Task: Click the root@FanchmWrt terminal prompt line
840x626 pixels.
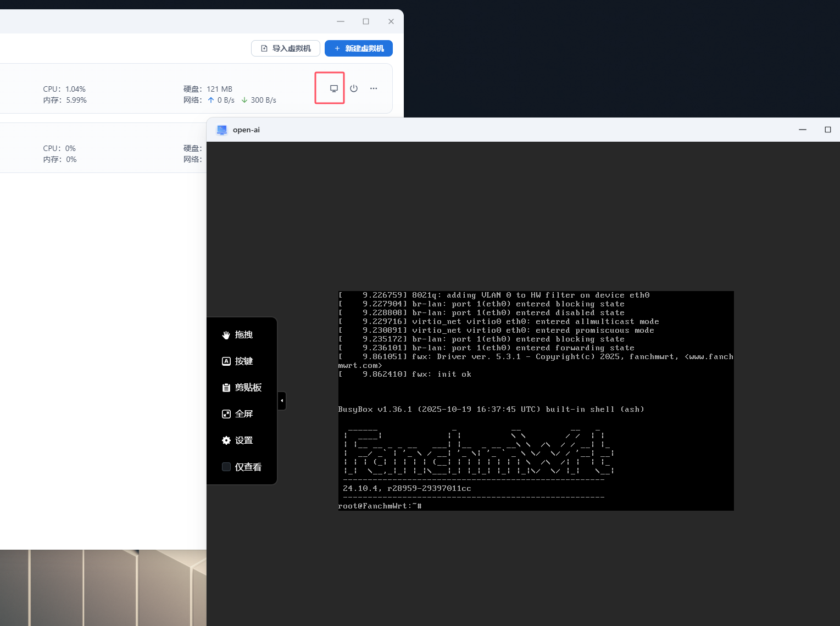Action: coord(380,506)
